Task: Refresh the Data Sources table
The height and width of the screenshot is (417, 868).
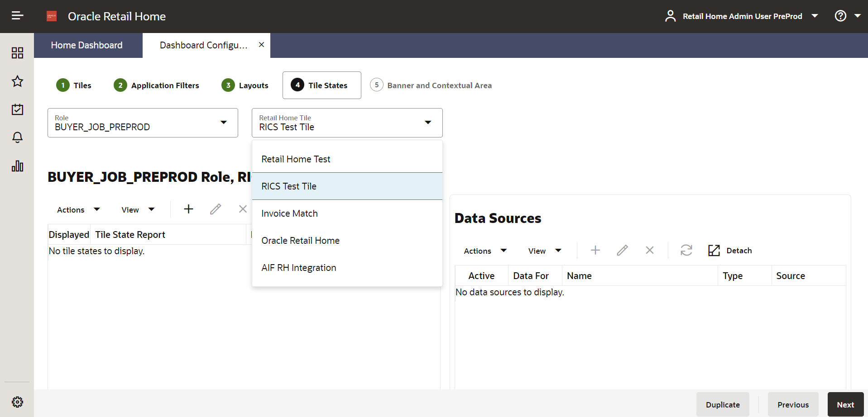Action: point(686,250)
